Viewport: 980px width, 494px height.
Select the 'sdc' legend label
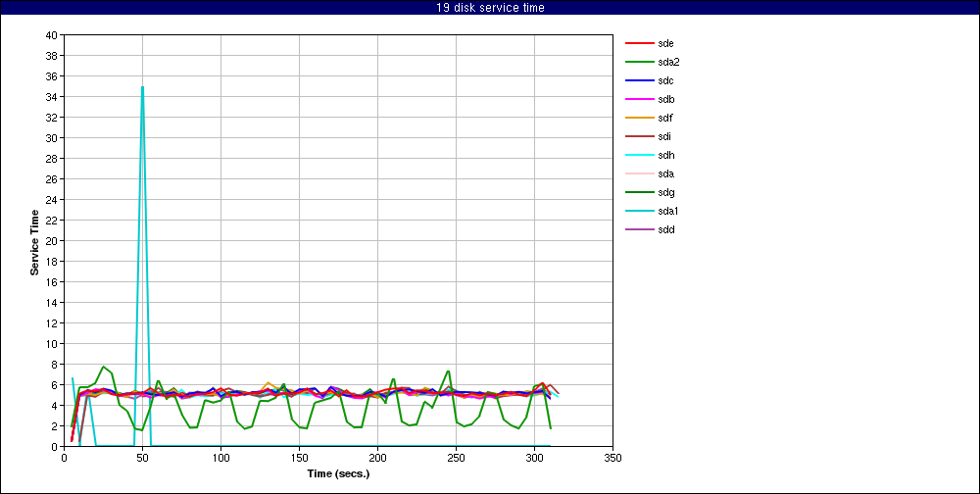click(665, 80)
